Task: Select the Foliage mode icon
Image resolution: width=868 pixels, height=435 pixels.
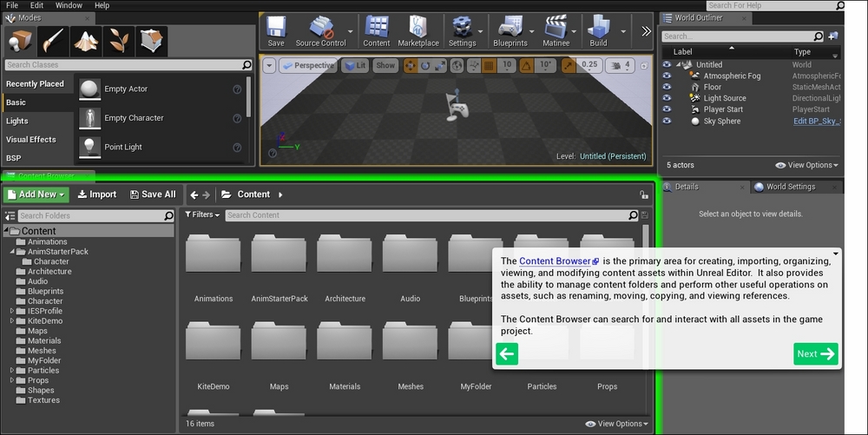Action: click(x=118, y=42)
